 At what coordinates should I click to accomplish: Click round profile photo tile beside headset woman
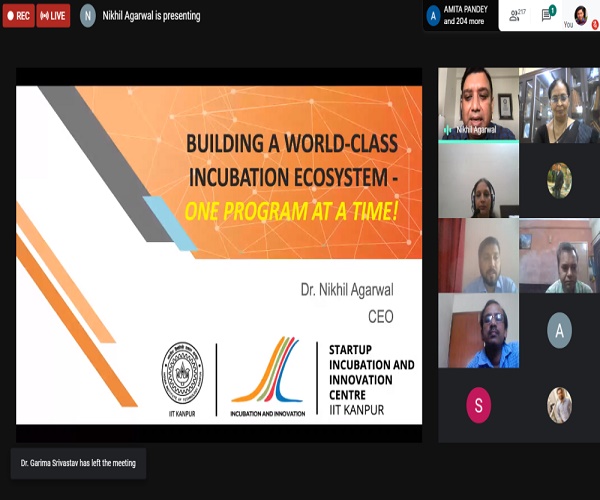[x=559, y=181]
